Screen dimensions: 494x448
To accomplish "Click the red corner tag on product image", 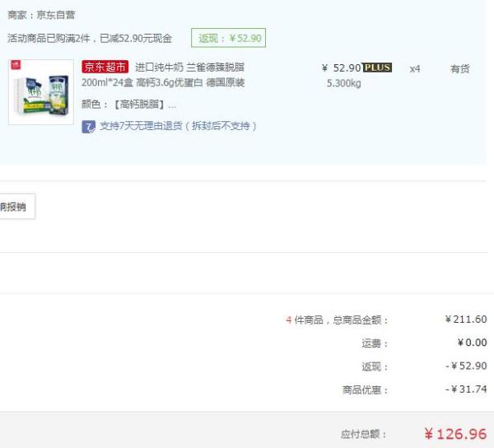I will coord(16,64).
